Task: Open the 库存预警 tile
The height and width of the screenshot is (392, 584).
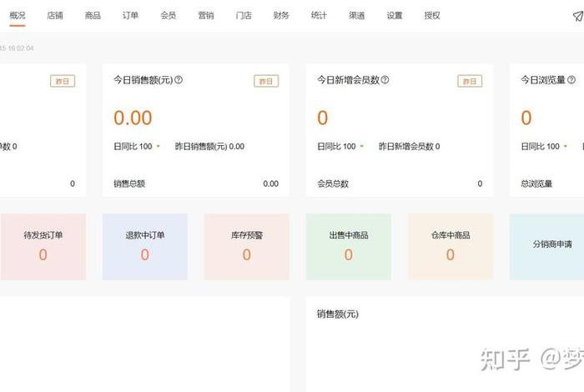Action: click(x=247, y=246)
